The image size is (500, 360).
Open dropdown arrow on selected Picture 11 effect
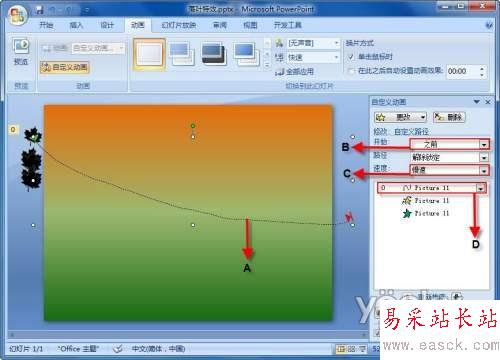[480, 188]
